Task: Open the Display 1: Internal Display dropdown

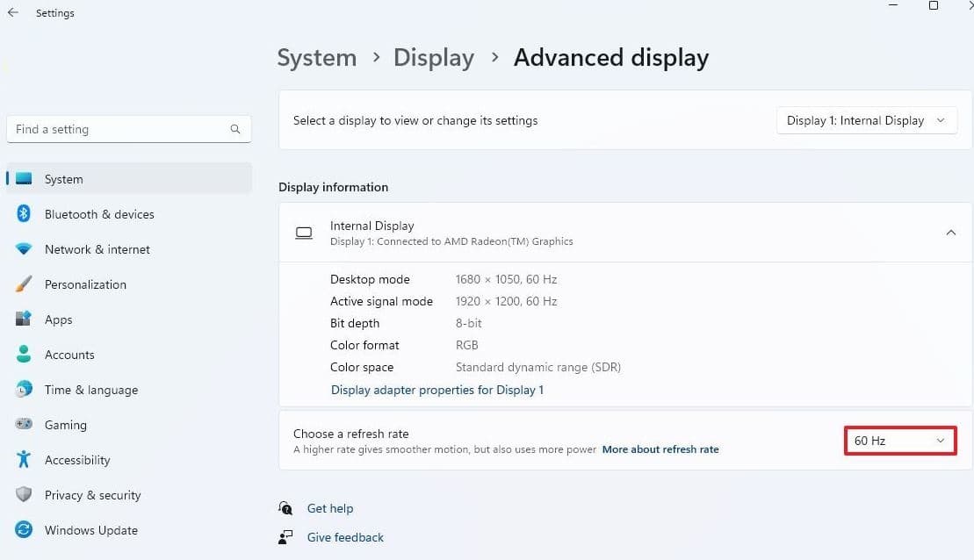Action: (x=866, y=120)
